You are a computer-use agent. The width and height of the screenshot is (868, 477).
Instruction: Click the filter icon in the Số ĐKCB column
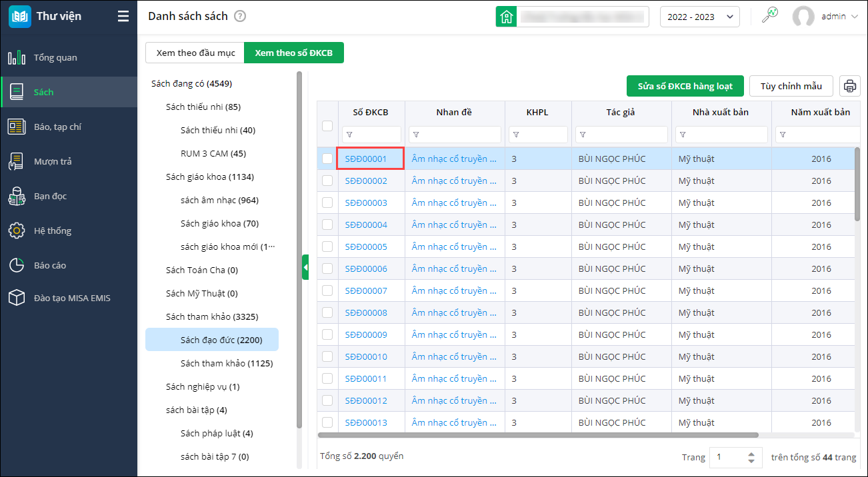coord(349,135)
